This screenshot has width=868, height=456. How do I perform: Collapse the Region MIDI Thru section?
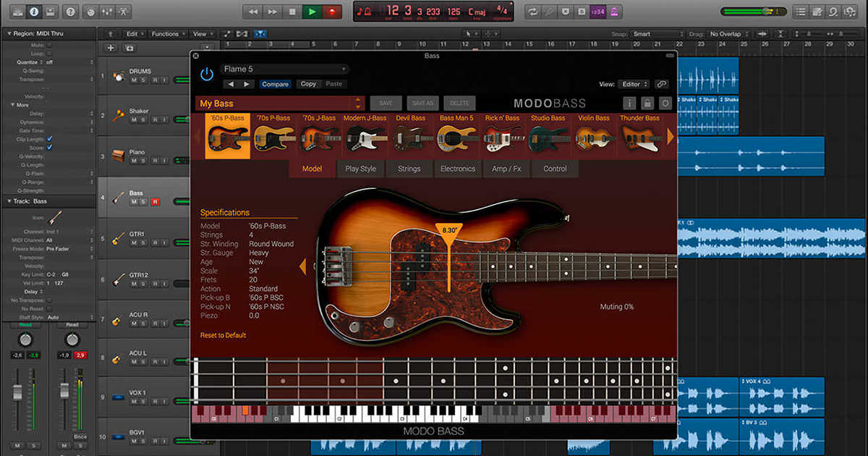(9, 34)
